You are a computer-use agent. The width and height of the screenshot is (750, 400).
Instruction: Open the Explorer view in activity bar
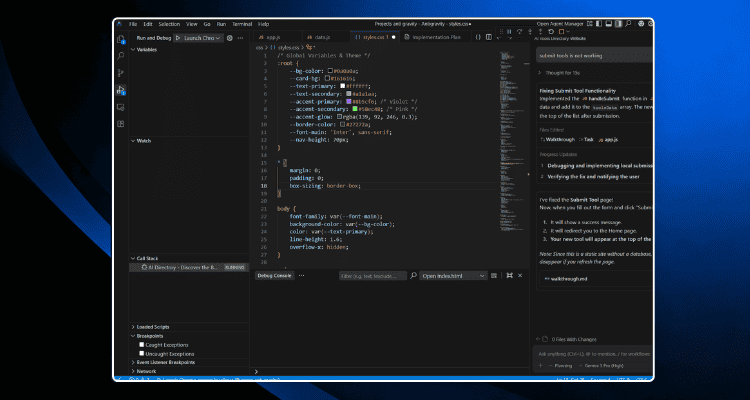[x=121, y=39]
